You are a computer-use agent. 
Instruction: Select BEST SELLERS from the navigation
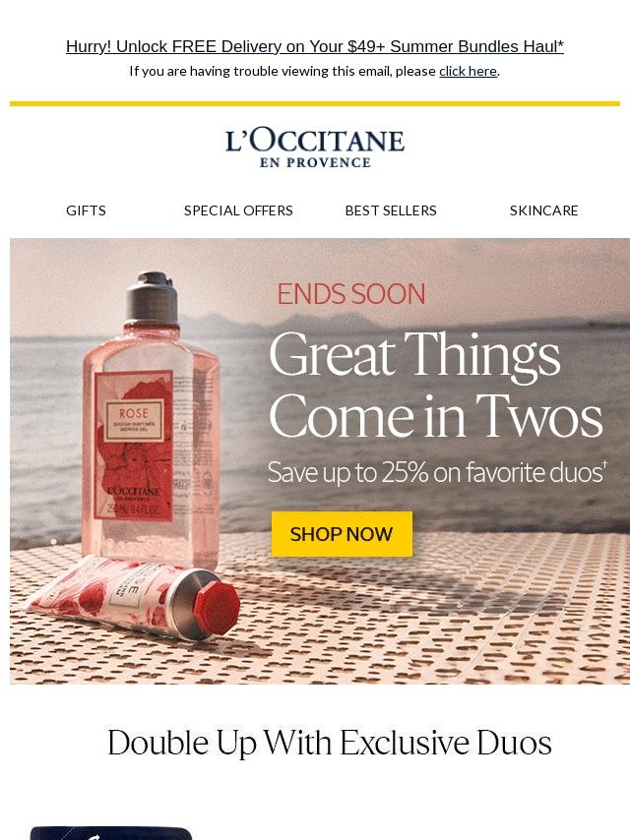[391, 210]
